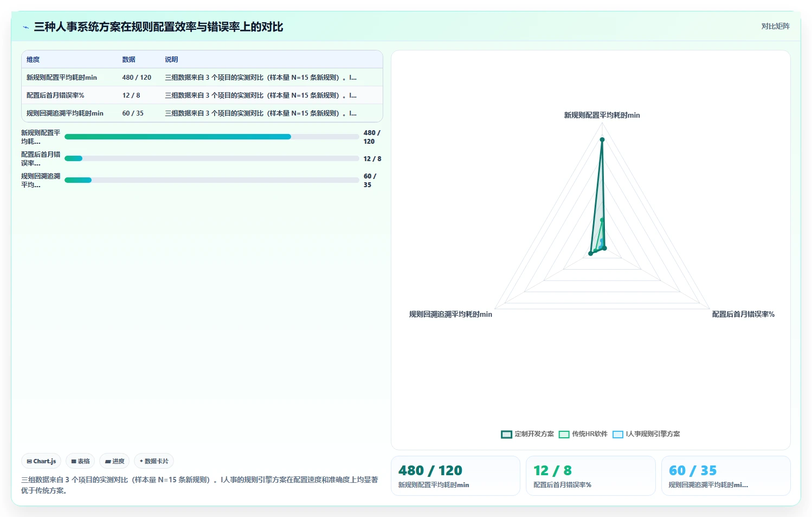Select table cell 配置后首月错误率%
The height and width of the screenshot is (517, 812).
(x=55, y=95)
